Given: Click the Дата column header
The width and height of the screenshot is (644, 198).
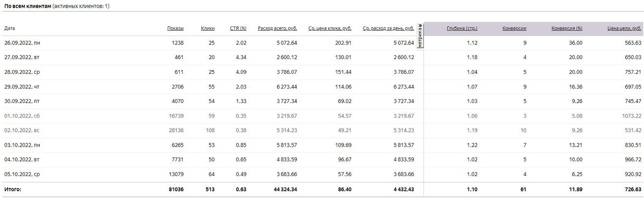Looking at the screenshot, I should (x=10, y=28).
